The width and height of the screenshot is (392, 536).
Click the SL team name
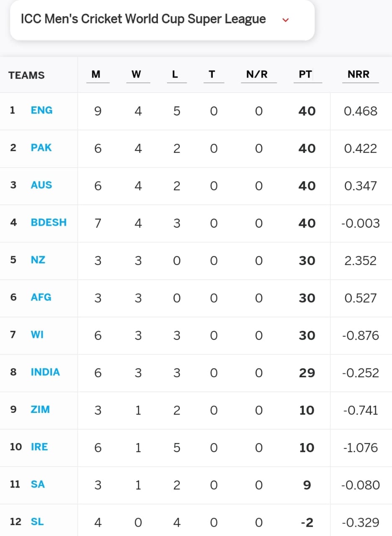click(37, 521)
